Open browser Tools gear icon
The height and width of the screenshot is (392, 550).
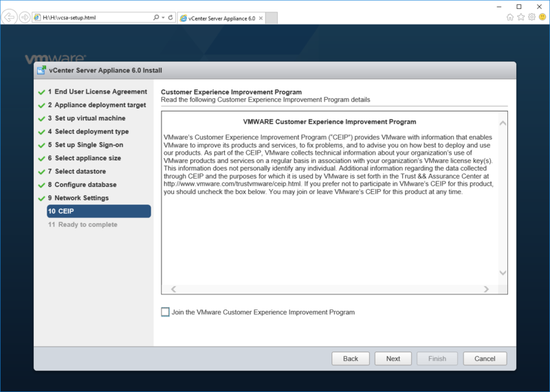[x=531, y=17]
